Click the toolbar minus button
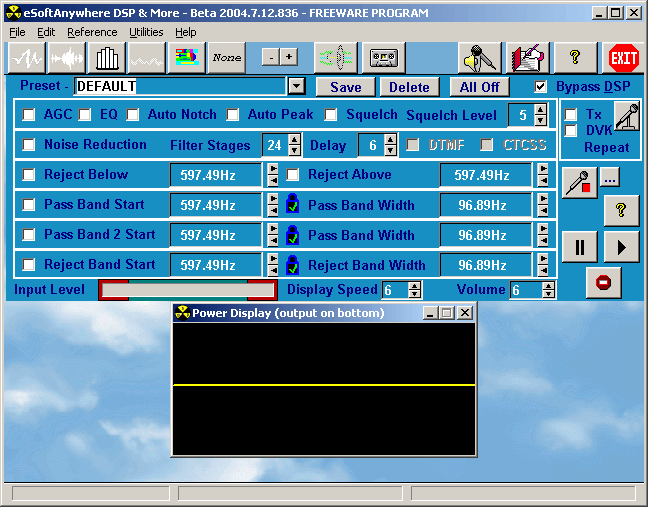Image resolution: width=648 pixels, height=507 pixels. coord(271,57)
